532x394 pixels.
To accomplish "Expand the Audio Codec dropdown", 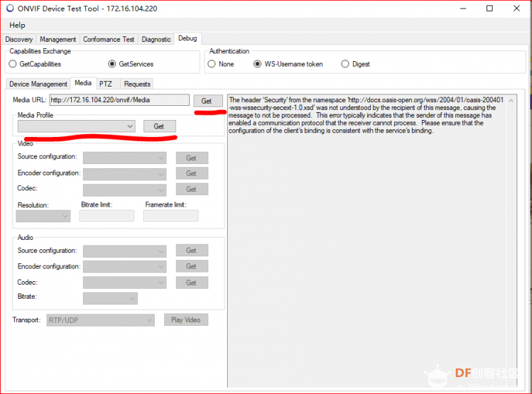I will coord(125,283).
